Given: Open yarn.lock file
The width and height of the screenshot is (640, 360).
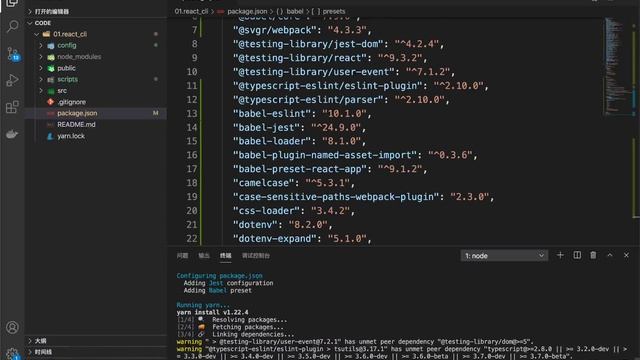Looking at the screenshot, I should pyautogui.click(x=71, y=136).
